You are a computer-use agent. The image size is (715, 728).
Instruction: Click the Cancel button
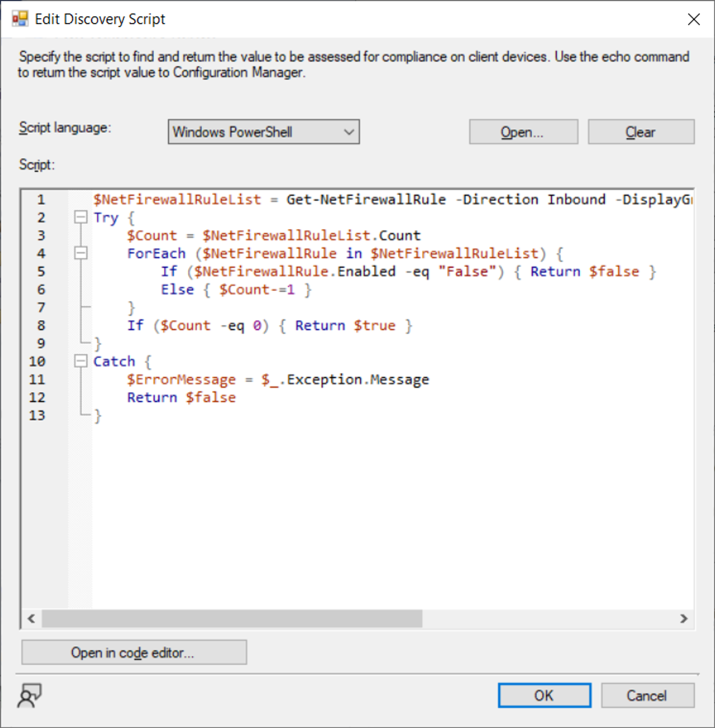pos(648,695)
